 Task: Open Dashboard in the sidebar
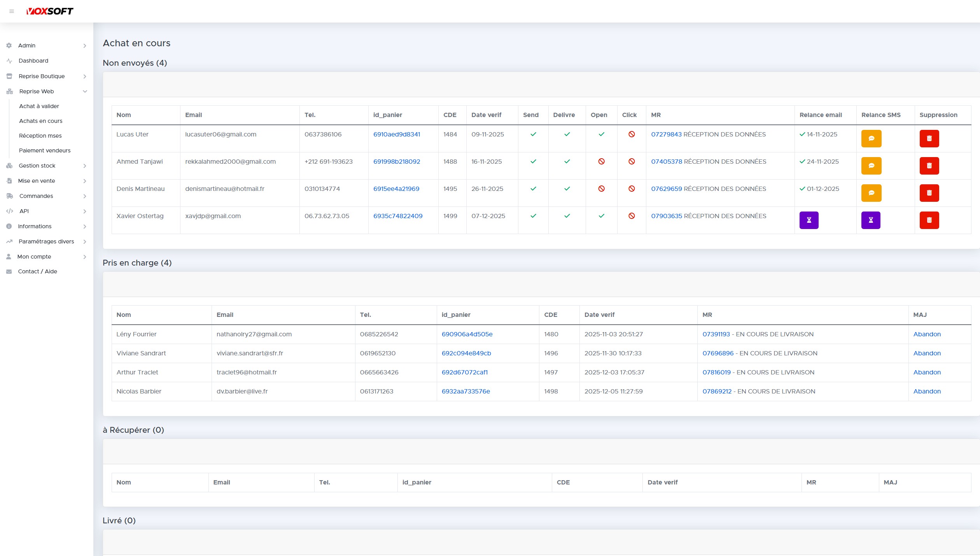point(33,61)
